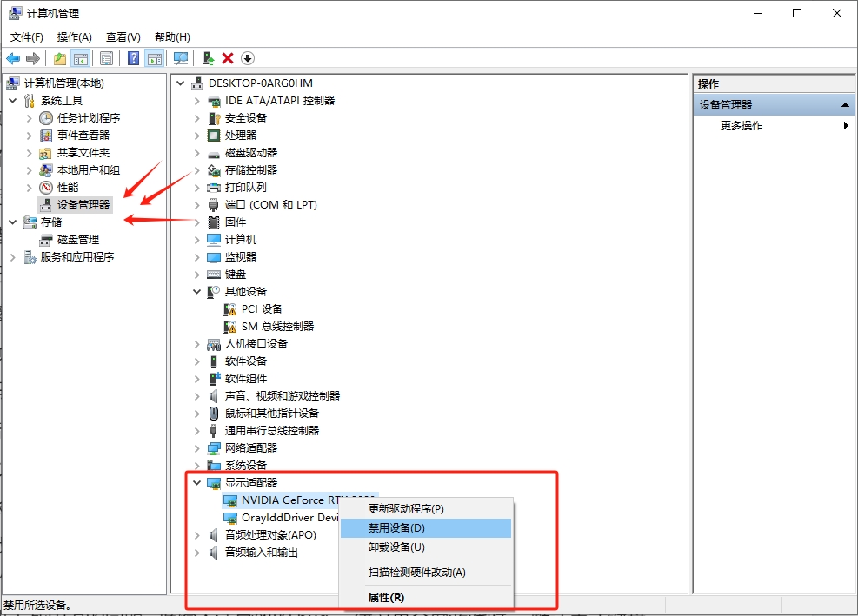858x616 pixels.
Task: Select the 鼠标和其他指针设备 category
Action: 271,413
